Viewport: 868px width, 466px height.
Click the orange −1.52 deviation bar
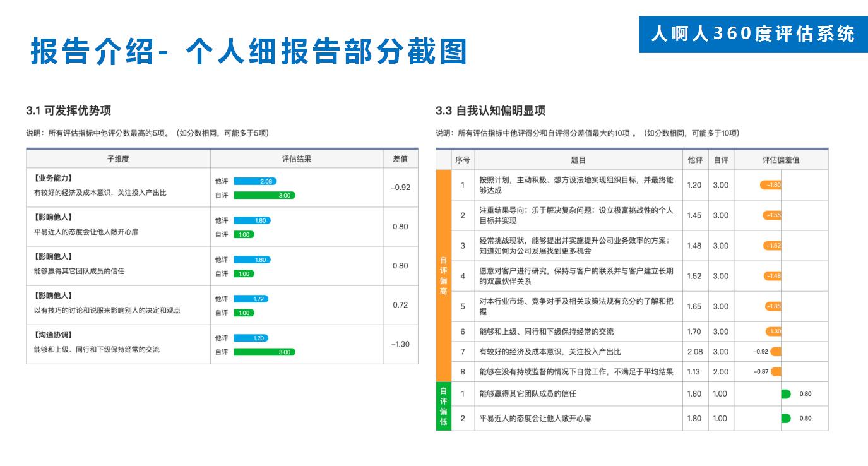773,246
